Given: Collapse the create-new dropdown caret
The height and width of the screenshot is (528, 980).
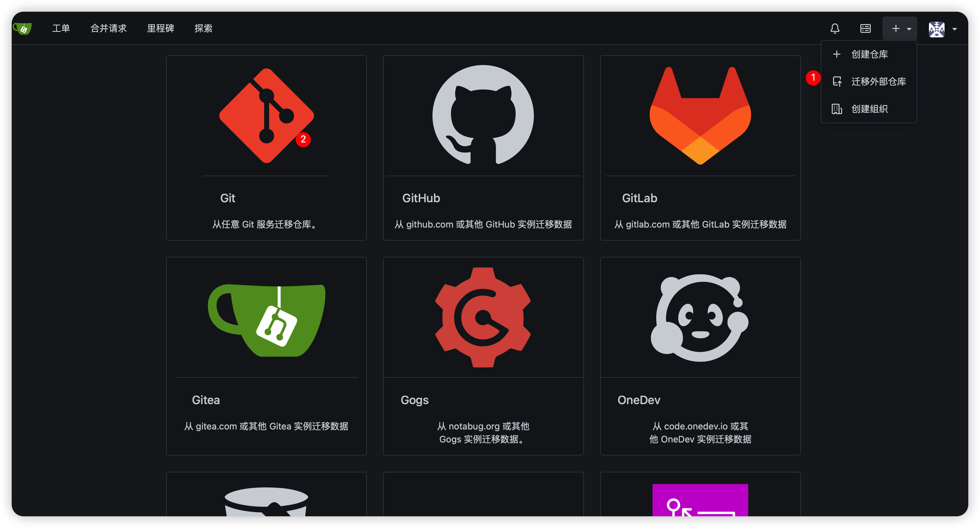Looking at the screenshot, I should (x=909, y=29).
